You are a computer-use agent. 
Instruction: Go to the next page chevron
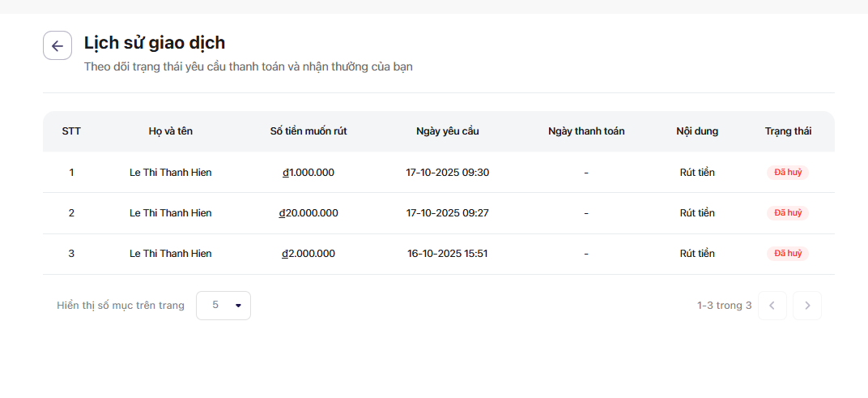coord(807,306)
